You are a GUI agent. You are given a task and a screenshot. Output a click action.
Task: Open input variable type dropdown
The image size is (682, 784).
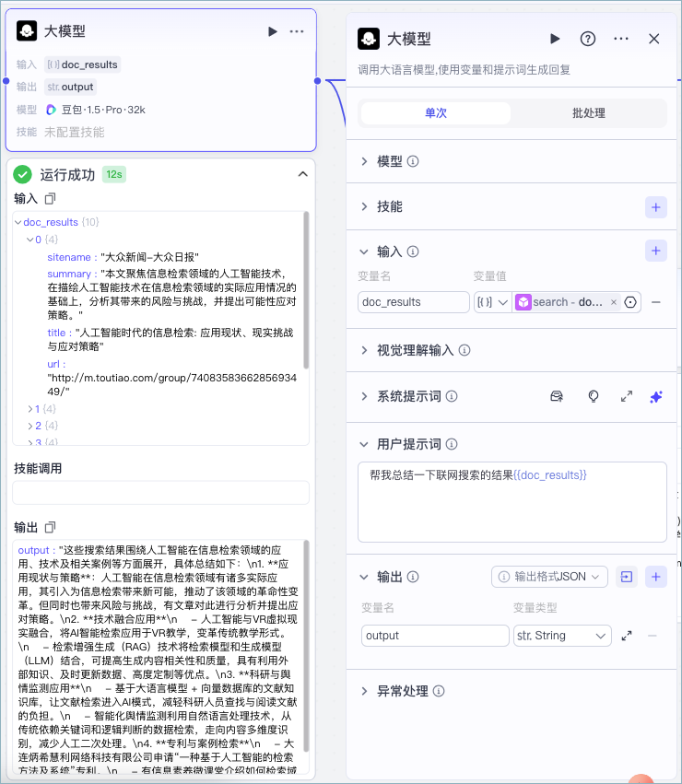(x=493, y=302)
